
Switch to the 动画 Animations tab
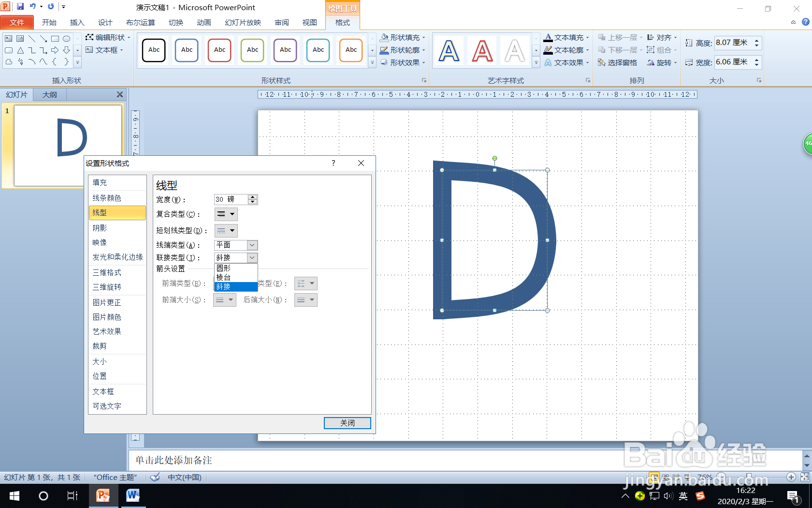(204, 22)
